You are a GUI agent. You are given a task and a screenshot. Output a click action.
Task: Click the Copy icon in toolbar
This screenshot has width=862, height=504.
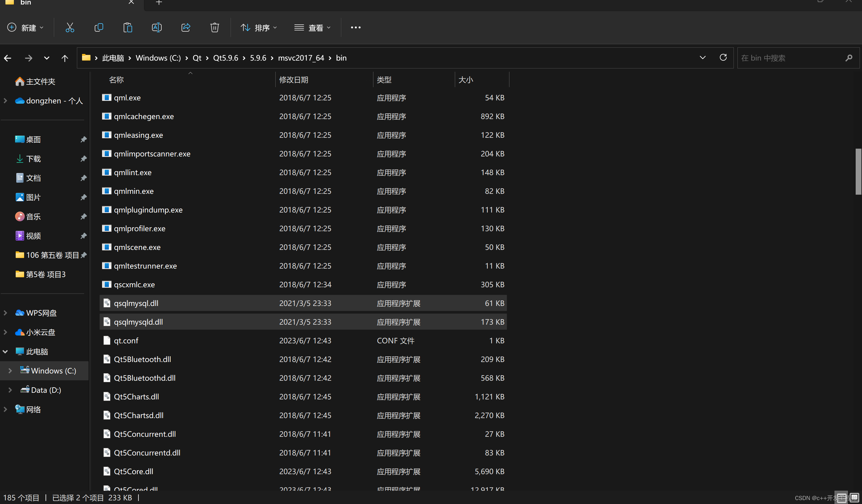(99, 27)
